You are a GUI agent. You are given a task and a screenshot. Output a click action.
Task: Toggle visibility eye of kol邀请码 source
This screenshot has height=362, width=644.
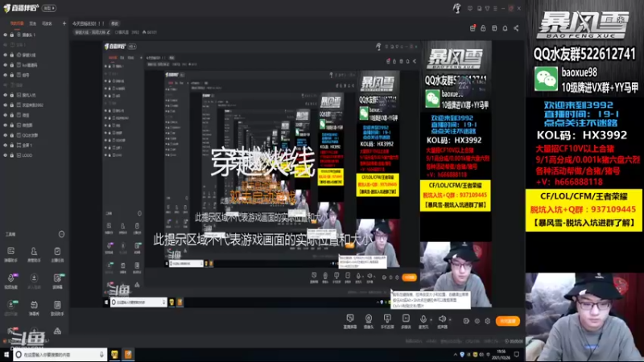point(6,65)
